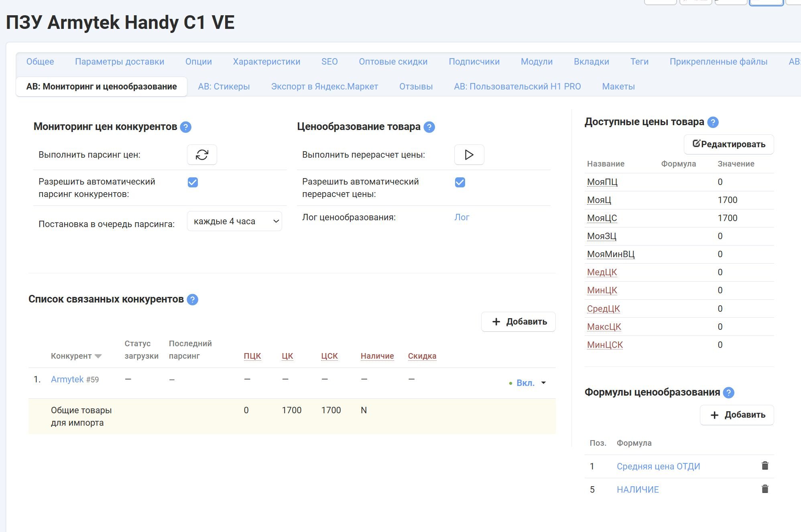Click help icon beside Ценообразование товара
Image resolution: width=801 pixels, height=532 pixels.
click(x=429, y=127)
